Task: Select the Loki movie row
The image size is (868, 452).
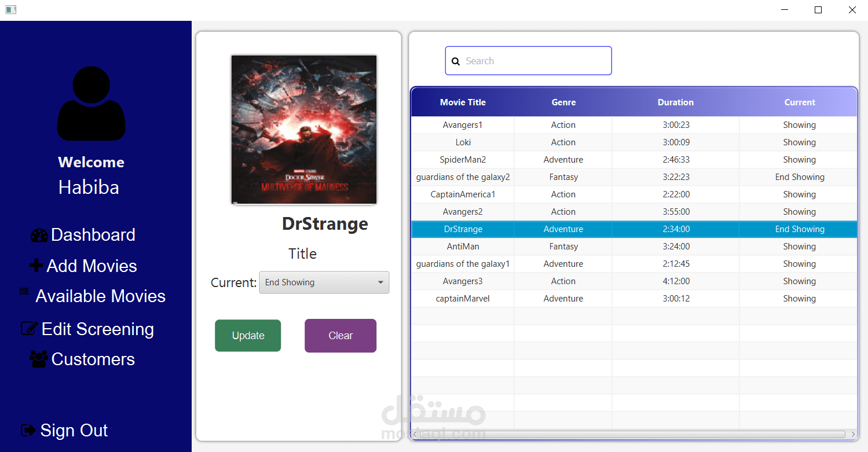Action: (x=634, y=142)
